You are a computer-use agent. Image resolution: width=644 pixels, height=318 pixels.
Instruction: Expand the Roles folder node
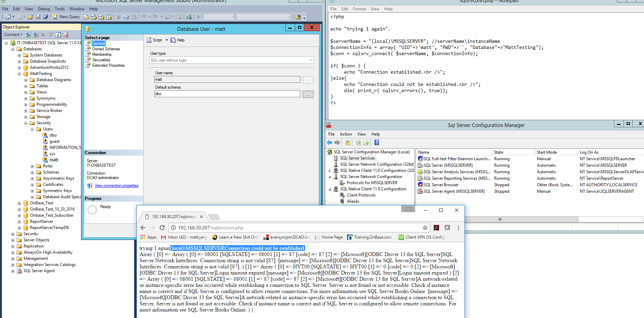32,166
